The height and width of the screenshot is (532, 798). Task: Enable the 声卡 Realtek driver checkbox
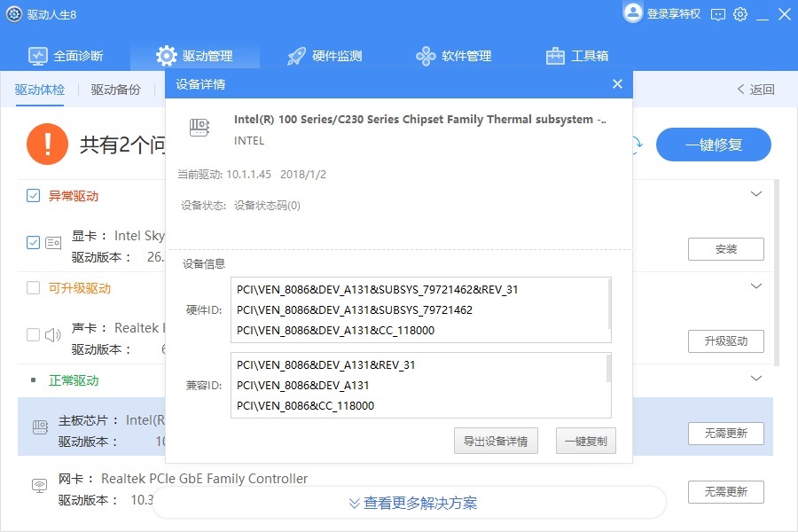click(x=34, y=335)
